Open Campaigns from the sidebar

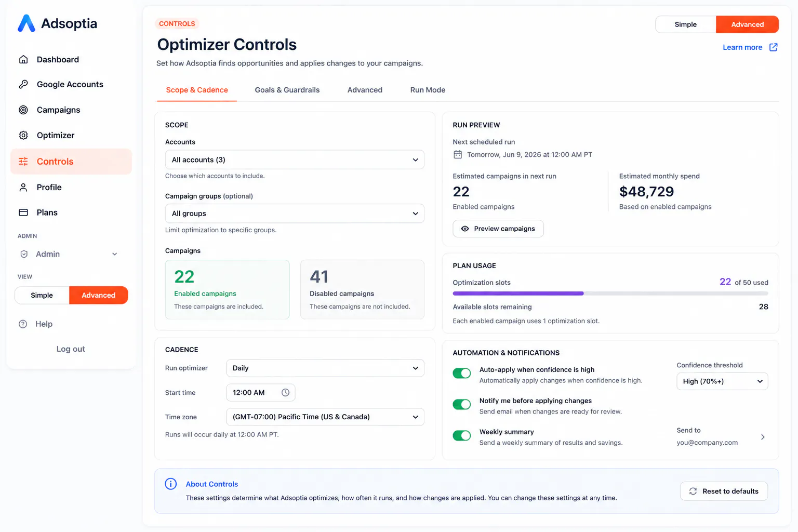coord(71,110)
